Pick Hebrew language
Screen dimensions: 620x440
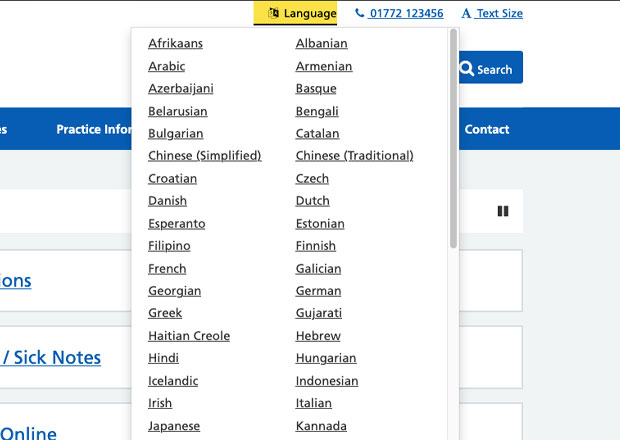pos(318,336)
